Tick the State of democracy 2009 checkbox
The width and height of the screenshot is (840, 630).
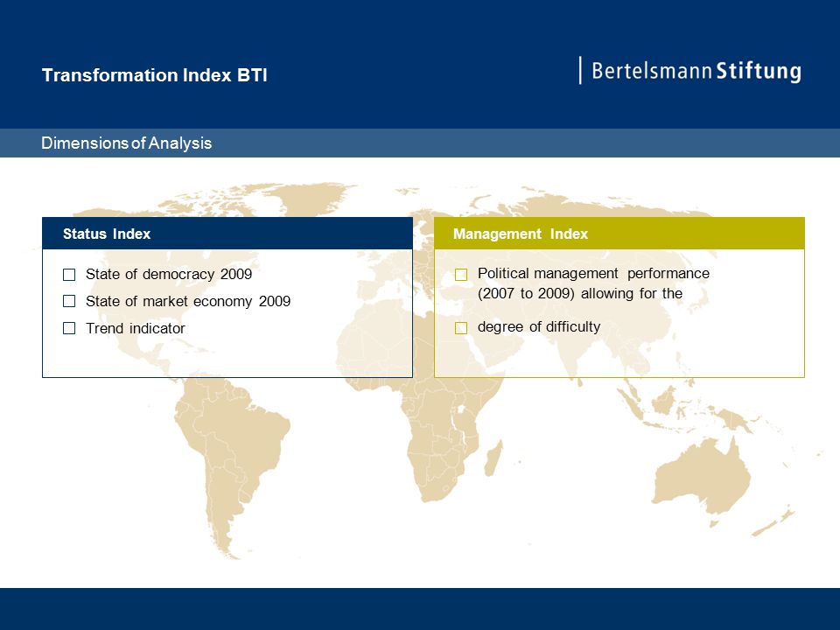(x=69, y=275)
